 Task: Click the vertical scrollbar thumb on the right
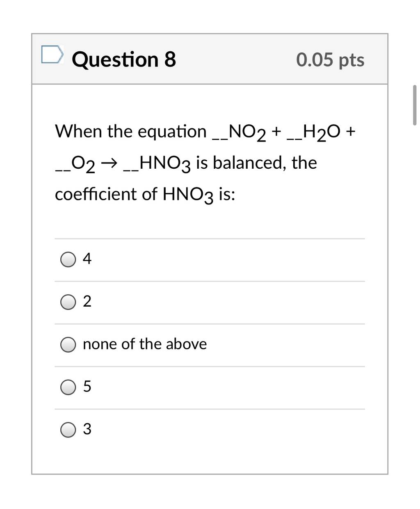click(414, 105)
